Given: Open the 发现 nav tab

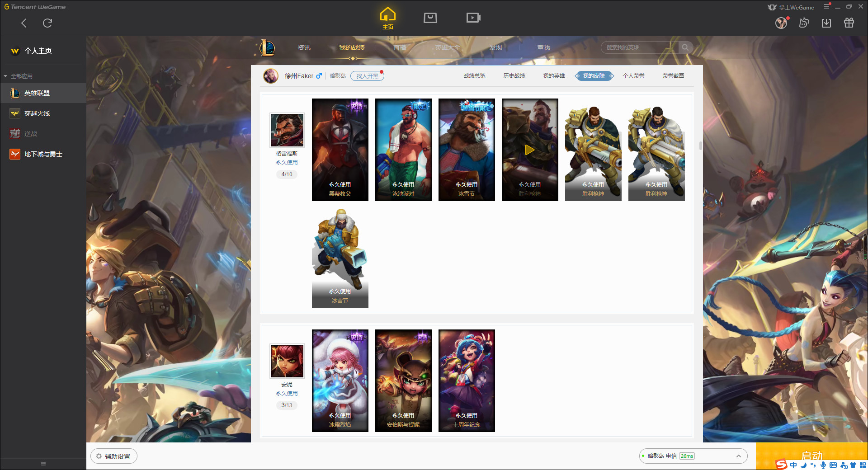Looking at the screenshot, I should tap(495, 47).
